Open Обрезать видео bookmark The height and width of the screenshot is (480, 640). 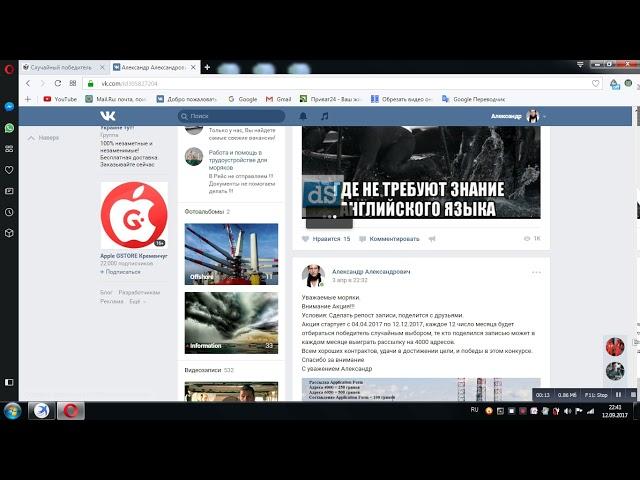tap(401, 99)
